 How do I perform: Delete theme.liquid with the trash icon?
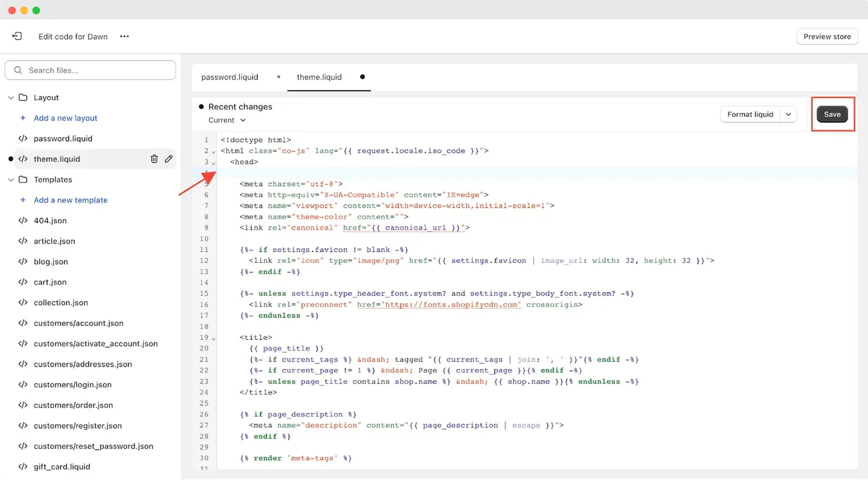point(154,159)
